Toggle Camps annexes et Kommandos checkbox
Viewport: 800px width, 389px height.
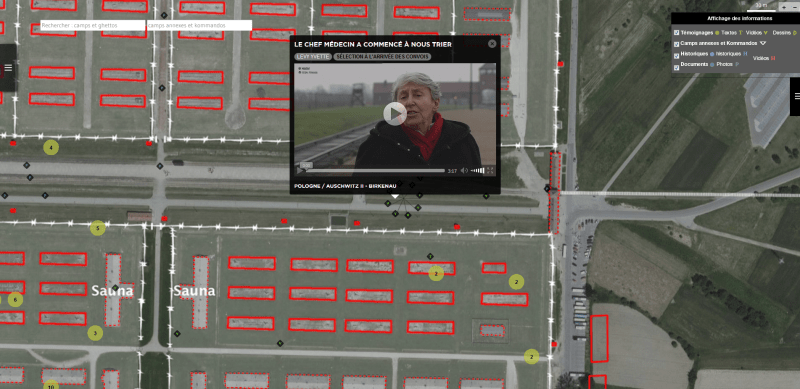point(677,44)
